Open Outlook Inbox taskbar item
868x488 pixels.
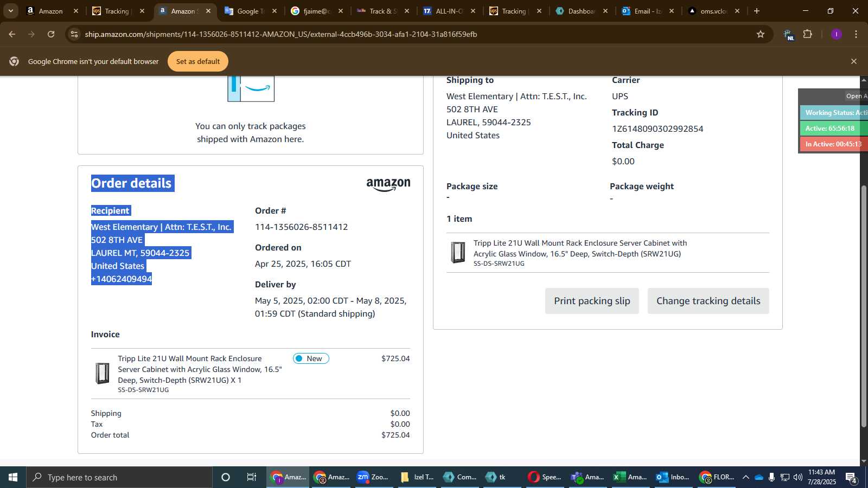[x=673, y=477]
